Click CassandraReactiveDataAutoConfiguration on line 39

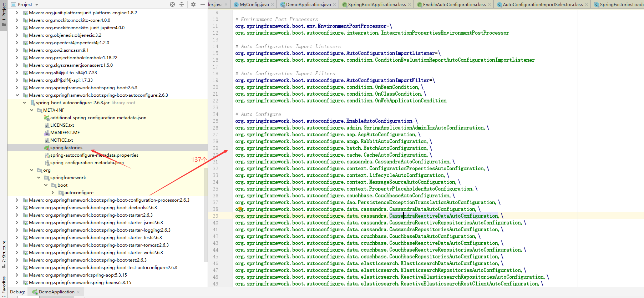click(443, 216)
